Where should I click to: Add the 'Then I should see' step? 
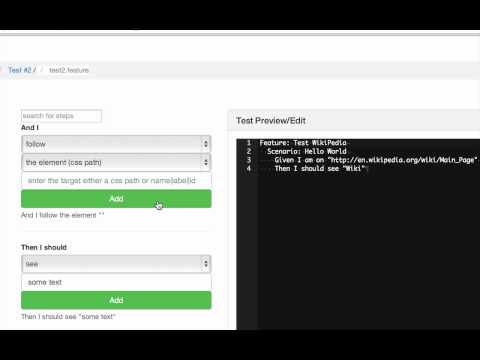point(116,300)
